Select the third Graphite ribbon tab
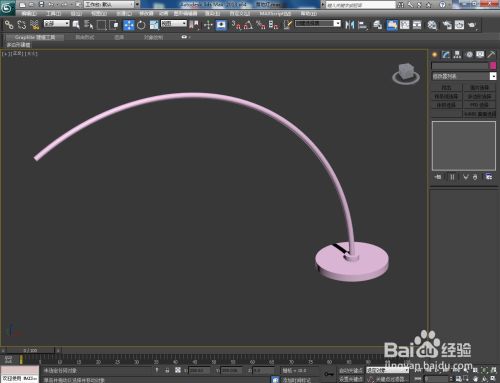500x383 pixels. pyautogui.click(x=119, y=37)
